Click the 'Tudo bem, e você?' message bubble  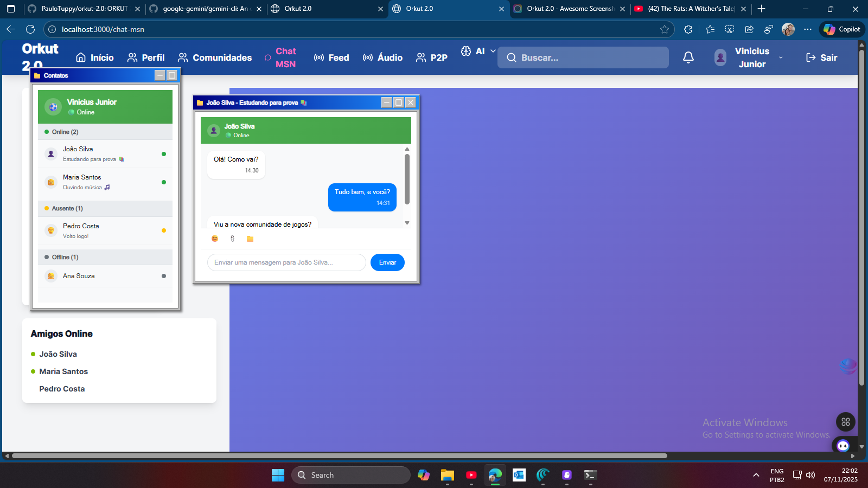pos(362,197)
